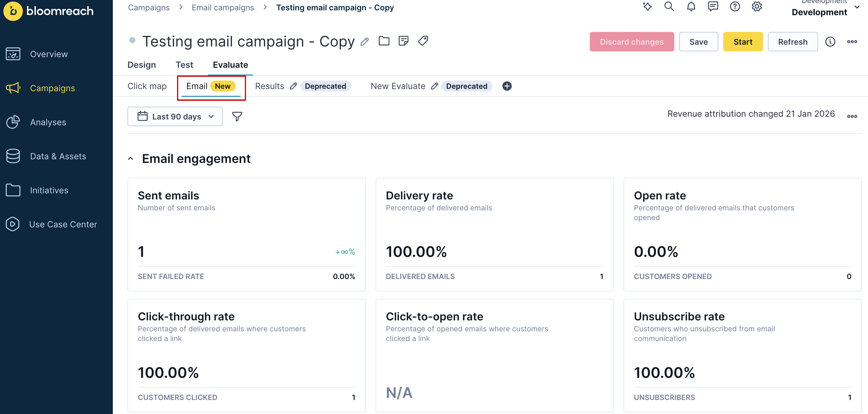Image resolution: width=868 pixels, height=414 pixels.
Task: Open the notes icon beside campaign title
Action: click(x=403, y=41)
